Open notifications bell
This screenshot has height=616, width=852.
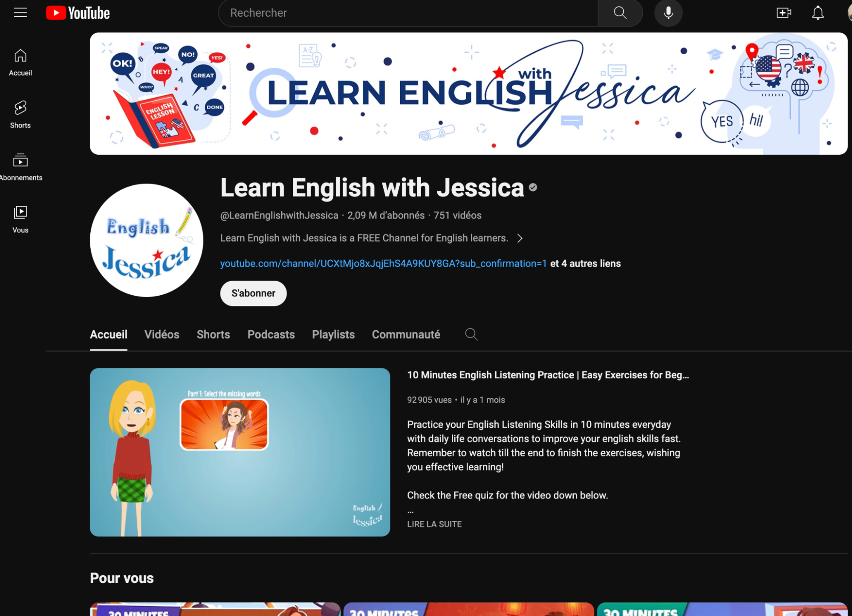(x=817, y=13)
